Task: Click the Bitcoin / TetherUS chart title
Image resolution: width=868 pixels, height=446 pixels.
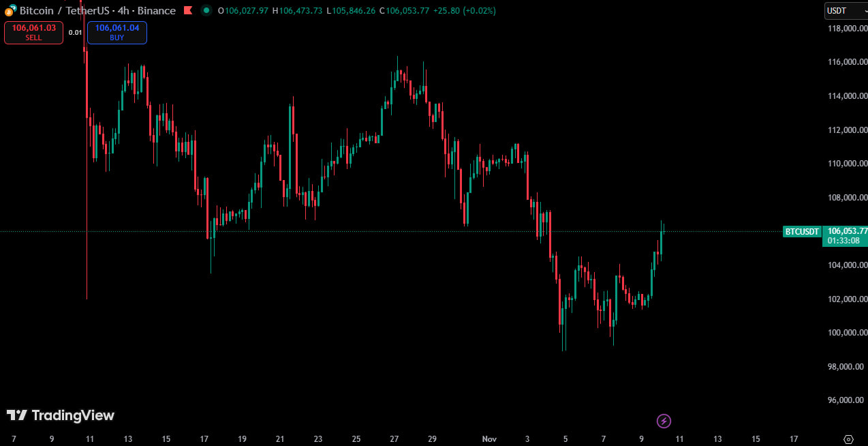Action: pyautogui.click(x=97, y=11)
